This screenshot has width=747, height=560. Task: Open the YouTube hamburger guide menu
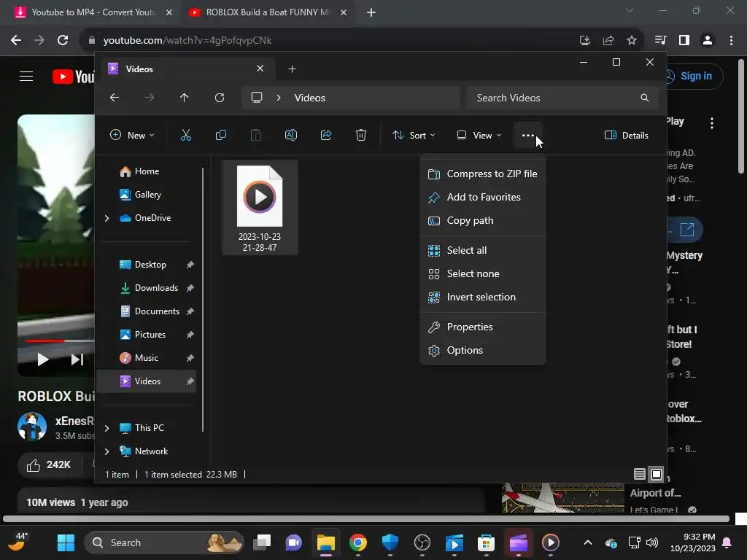pos(26,76)
